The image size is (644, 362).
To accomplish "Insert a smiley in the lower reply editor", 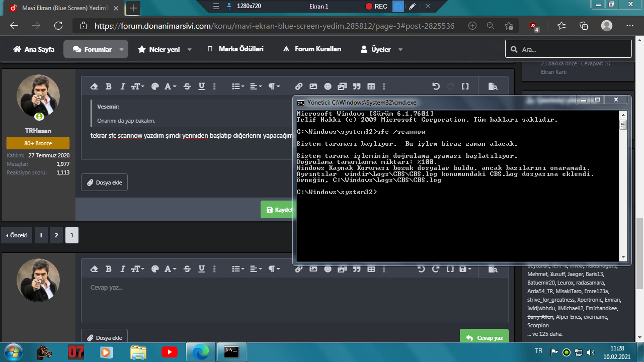I will click(x=328, y=269).
